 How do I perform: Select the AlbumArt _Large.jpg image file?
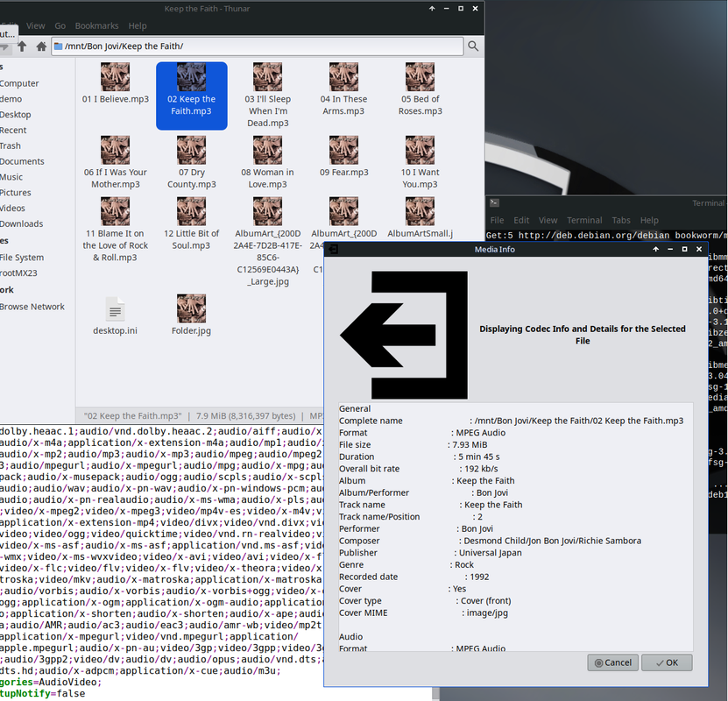268,241
